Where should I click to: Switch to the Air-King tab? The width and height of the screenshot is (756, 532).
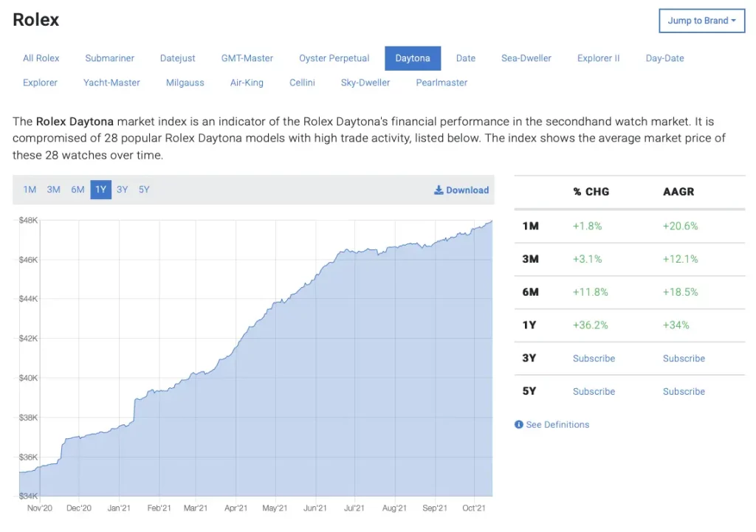point(247,83)
